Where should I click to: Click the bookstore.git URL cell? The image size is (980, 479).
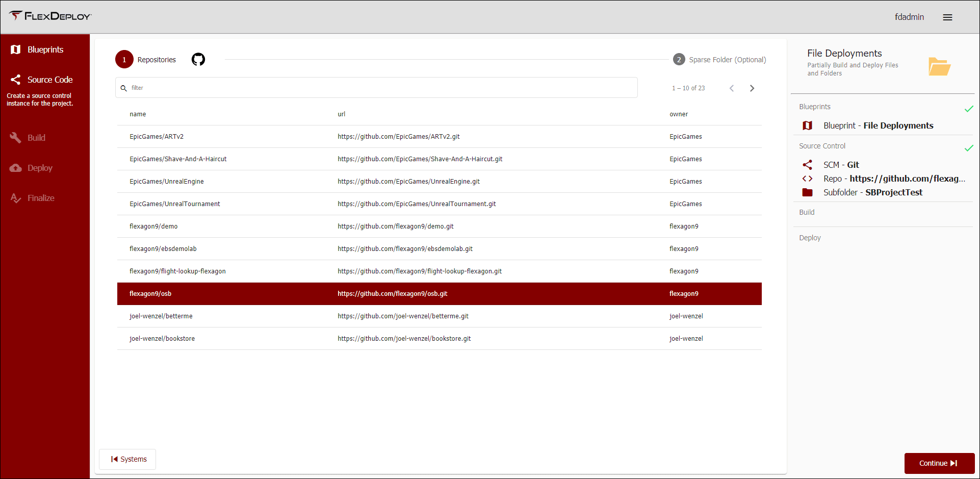coord(404,339)
